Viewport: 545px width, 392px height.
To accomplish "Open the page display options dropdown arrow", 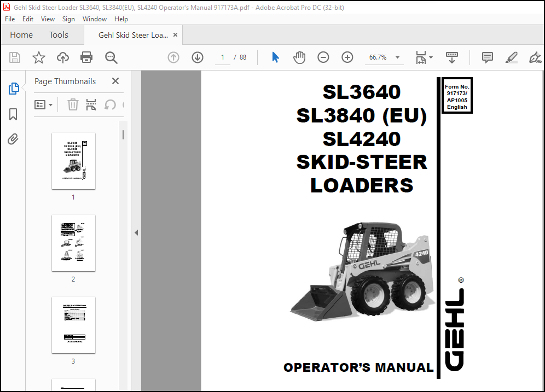I will coord(431,57).
